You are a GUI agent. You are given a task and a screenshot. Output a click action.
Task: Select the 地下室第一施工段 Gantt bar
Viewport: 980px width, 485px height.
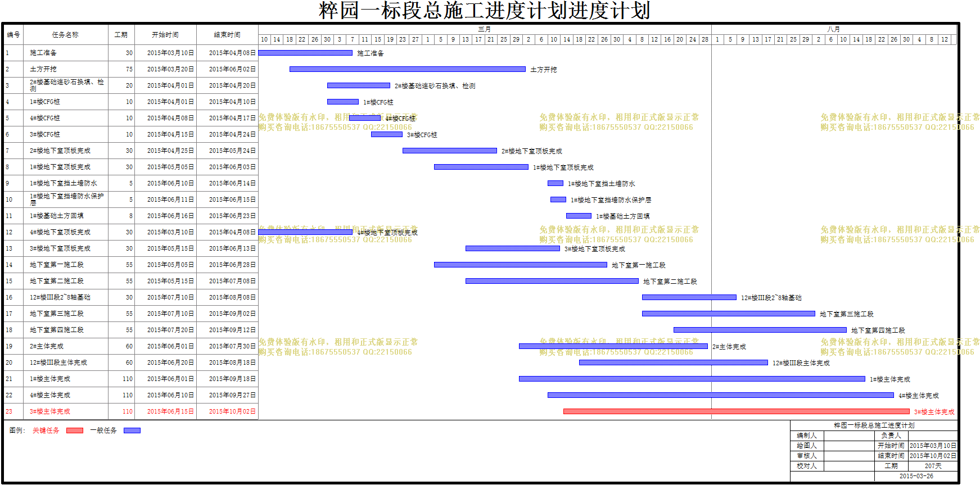point(521,265)
